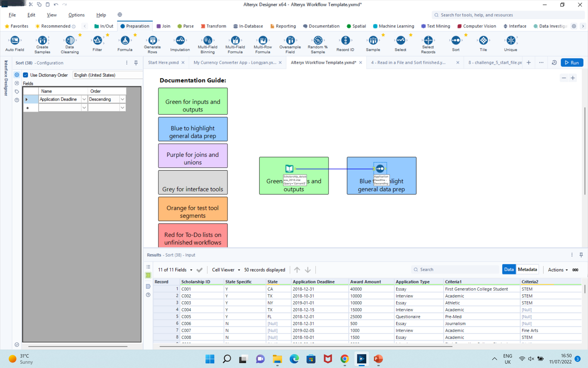Click the global search field

click(508, 15)
